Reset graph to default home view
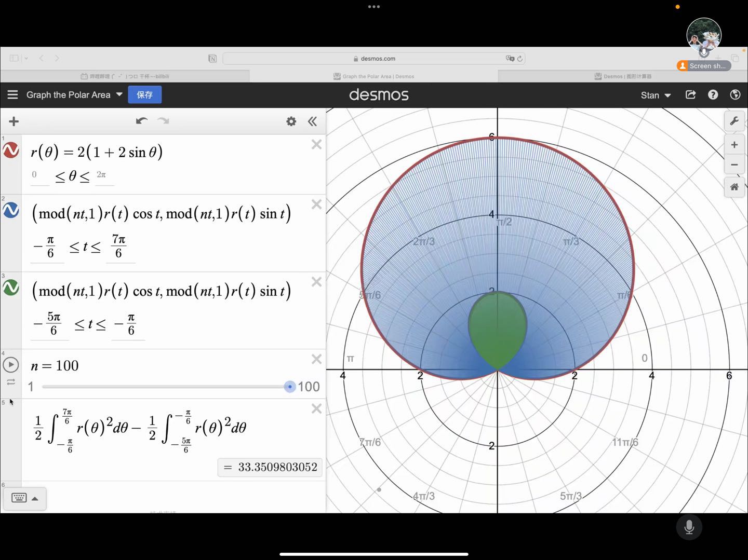Screen dimensions: 748x560 [x=734, y=187]
